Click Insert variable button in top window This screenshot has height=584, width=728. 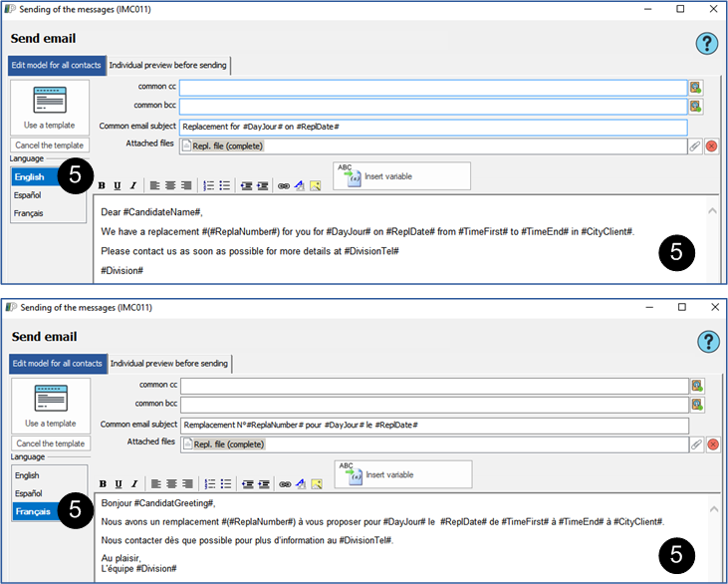[401, 176]
